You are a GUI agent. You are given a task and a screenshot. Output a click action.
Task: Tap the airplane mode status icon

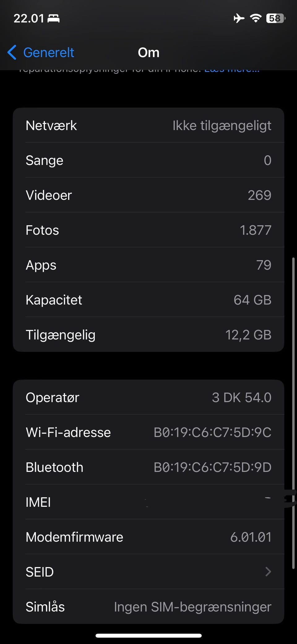point(239,18)
